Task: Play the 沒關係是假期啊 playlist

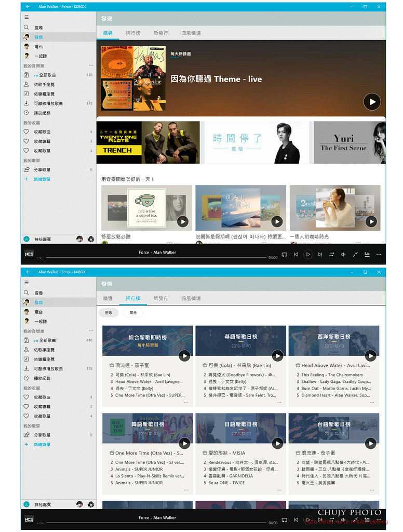Action: click(277, 221)
